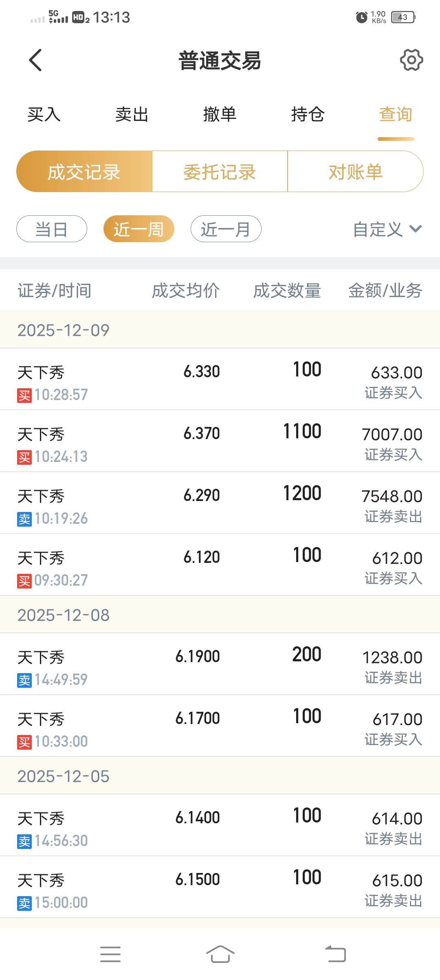Open the 1200 share sell record

coord(220,503)
